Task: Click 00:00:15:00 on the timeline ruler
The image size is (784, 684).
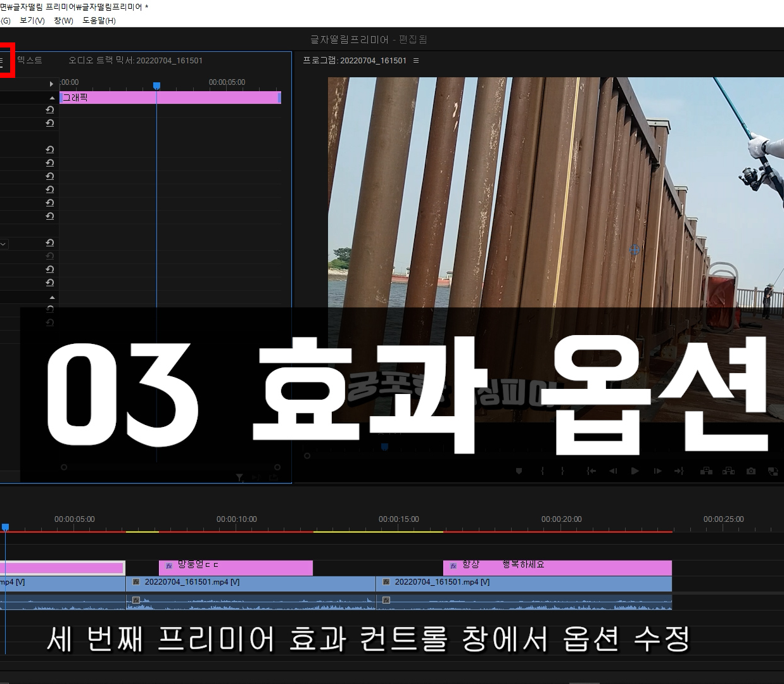Action: (399, 519)
